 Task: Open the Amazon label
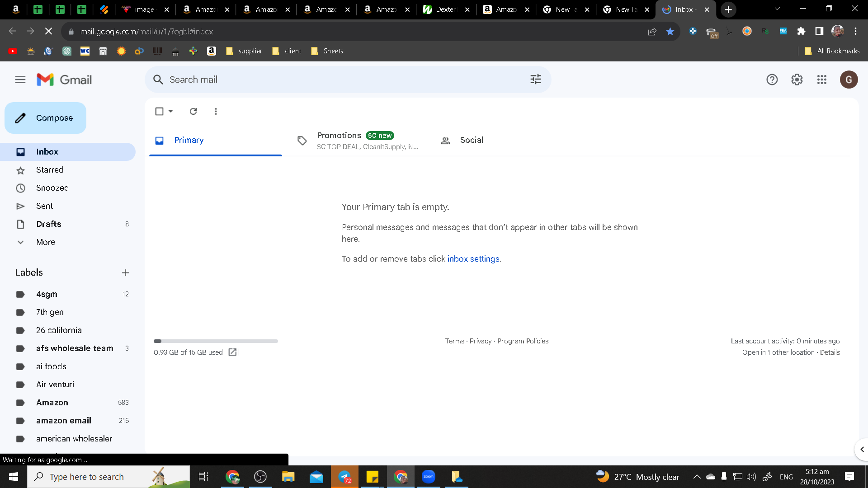[x=68, y=403]
